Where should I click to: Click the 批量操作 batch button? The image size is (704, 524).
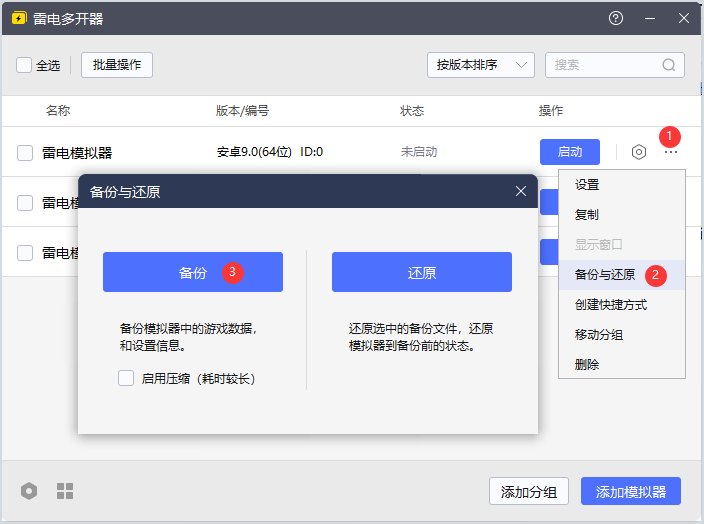click(x=117, y=65)
